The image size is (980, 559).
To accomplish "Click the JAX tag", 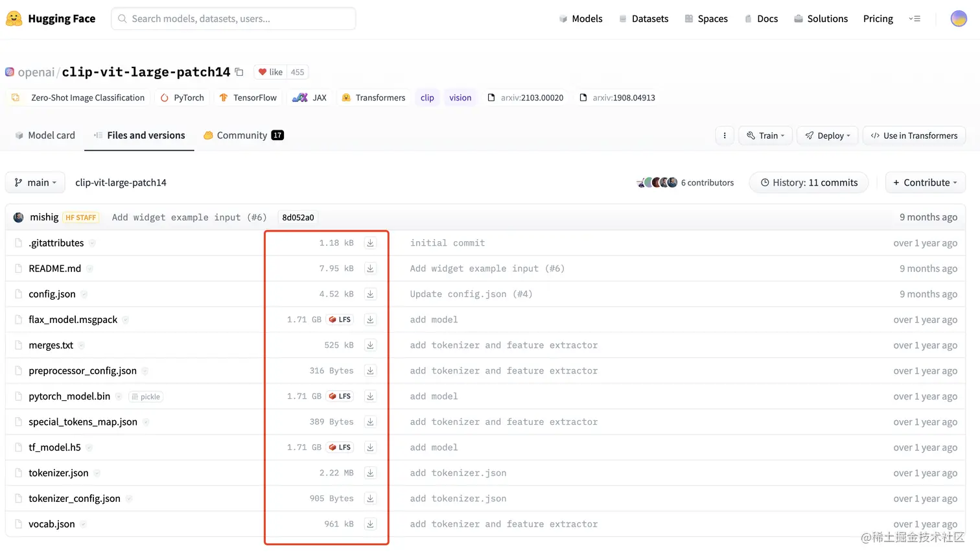I will (x=309, y=98).
